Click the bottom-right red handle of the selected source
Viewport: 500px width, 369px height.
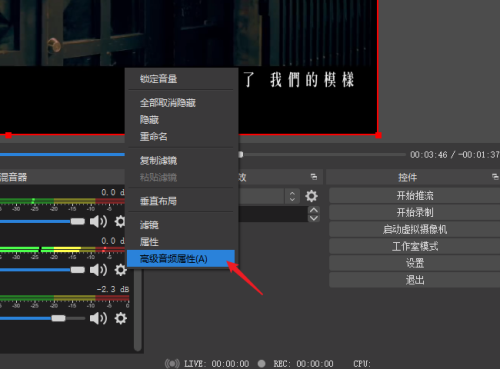pyautogui.click(x=378, y=135)
